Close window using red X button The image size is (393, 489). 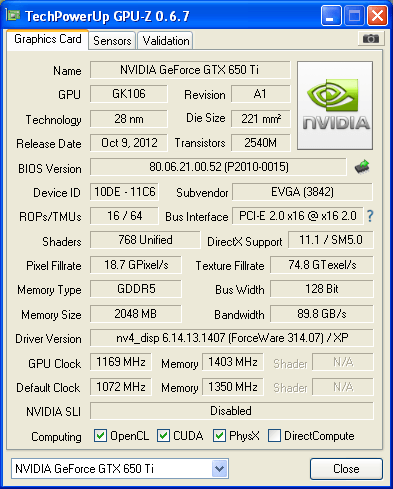(377, 15)
